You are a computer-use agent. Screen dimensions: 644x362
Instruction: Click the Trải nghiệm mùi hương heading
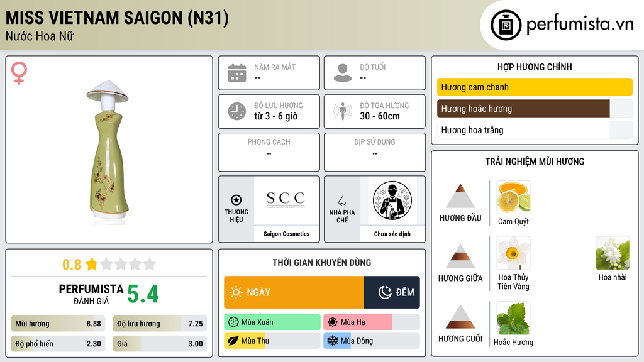535,162
